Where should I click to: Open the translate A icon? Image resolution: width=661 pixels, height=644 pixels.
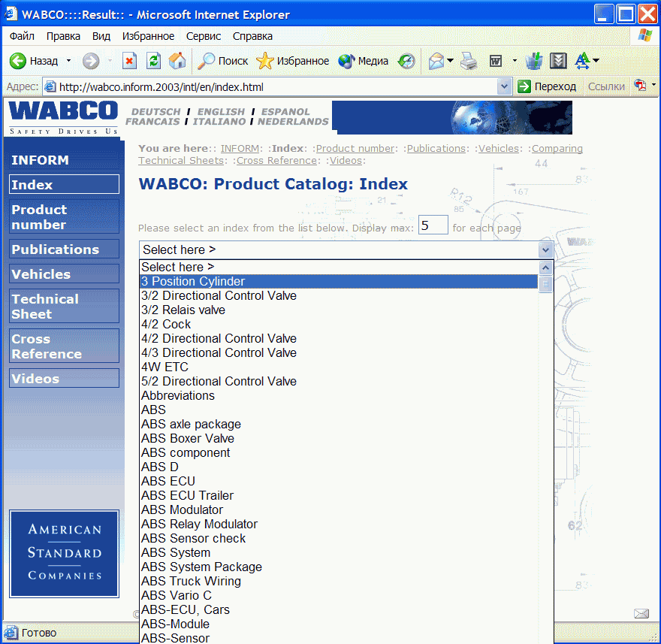click(x=583, y=61)
